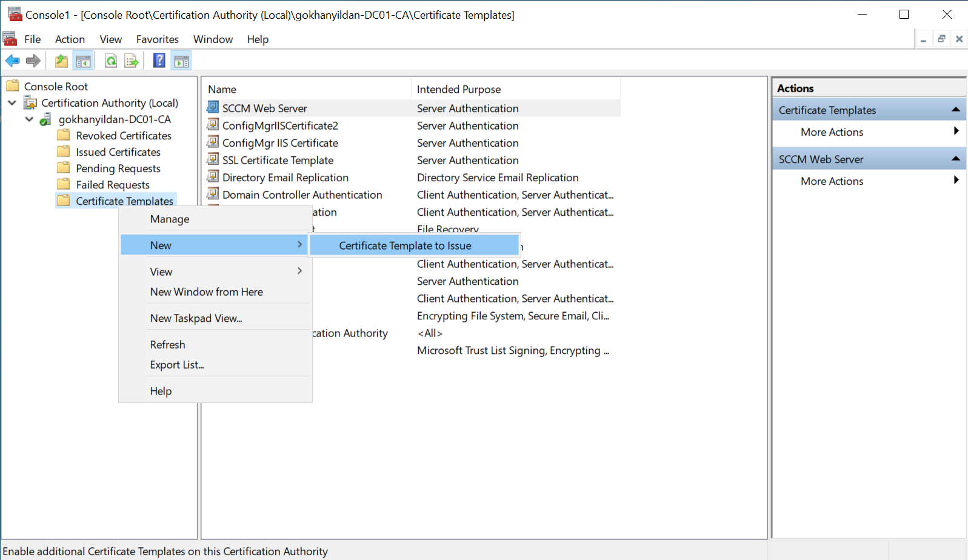Image resolution: width=968 pixels, height=560 pixels.
Task: Click the Export List toolbar icon
Action: 132,61
